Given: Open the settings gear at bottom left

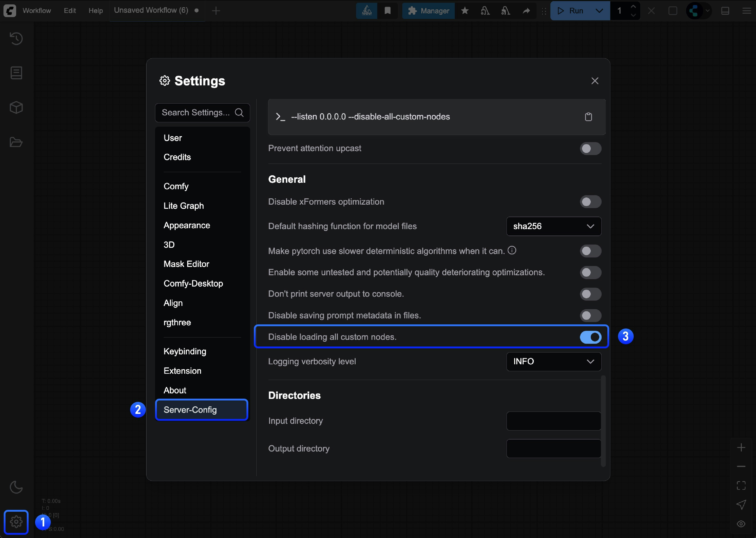Looking at the screenshot, I should 16,522.
